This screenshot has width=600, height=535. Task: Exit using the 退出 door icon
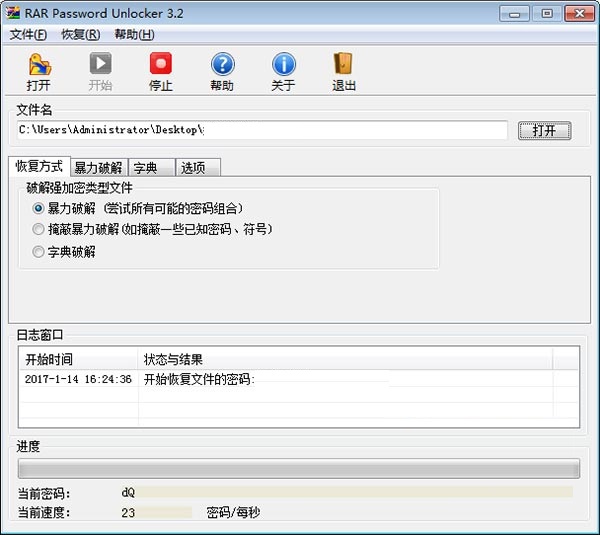click(x=343, y=64)
